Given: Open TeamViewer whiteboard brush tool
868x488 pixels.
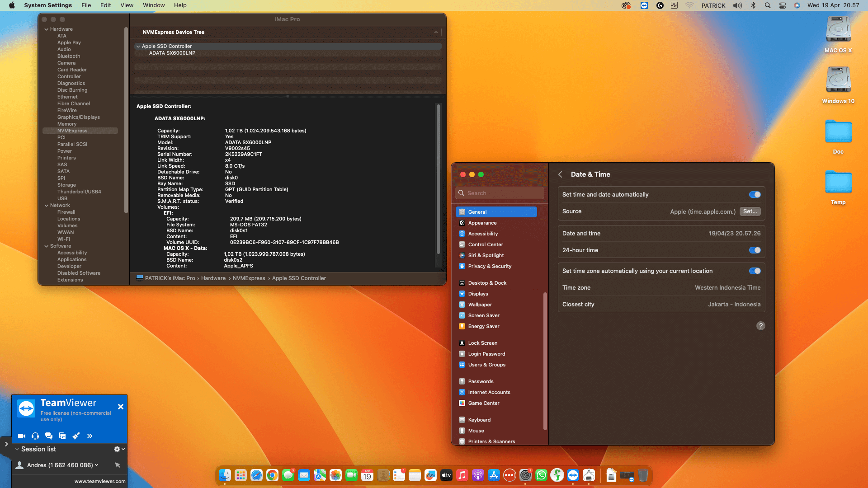Looking at the screenshot, I should [76, 436].
